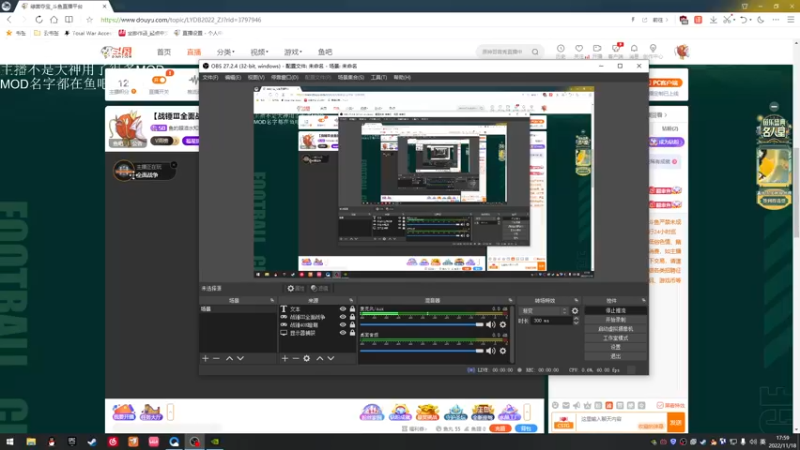Adjust microphone/Aux volume slider
The height and width of the screenshot is (450, 800).
coord(421,324)
